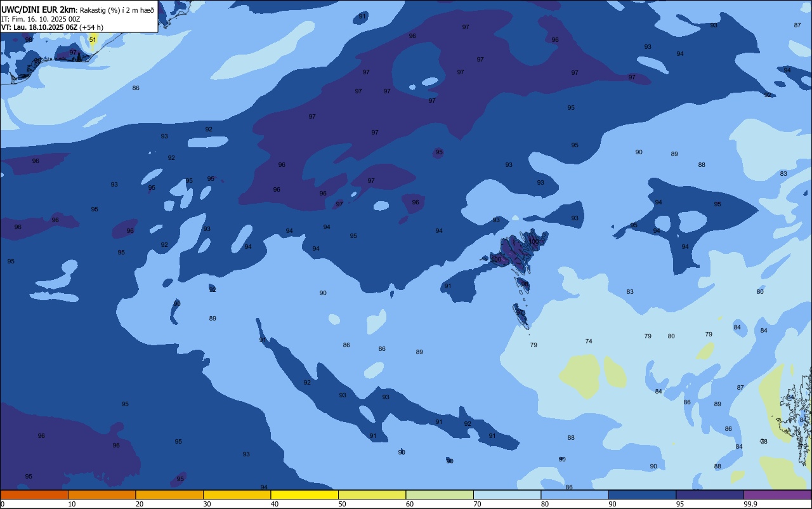Click the '51' humidity value on yellow patch
This screenshot has width=812, height=509.
tap(93, 40)
